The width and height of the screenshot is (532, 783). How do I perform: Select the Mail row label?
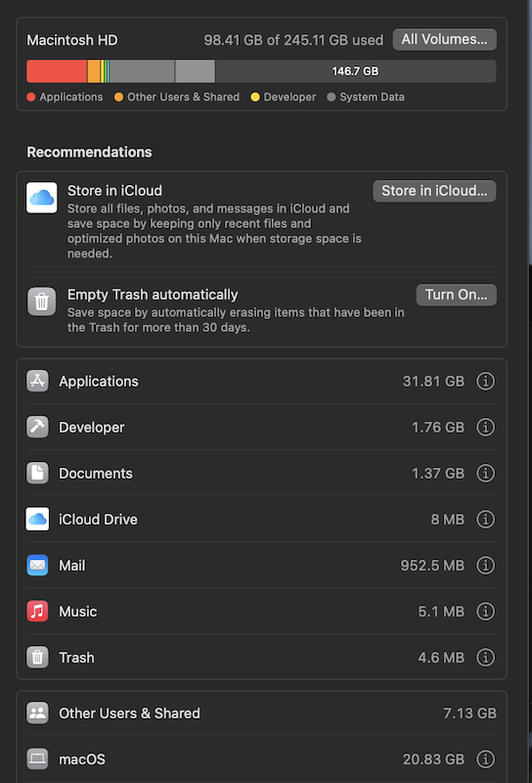(x=71, y=566)
